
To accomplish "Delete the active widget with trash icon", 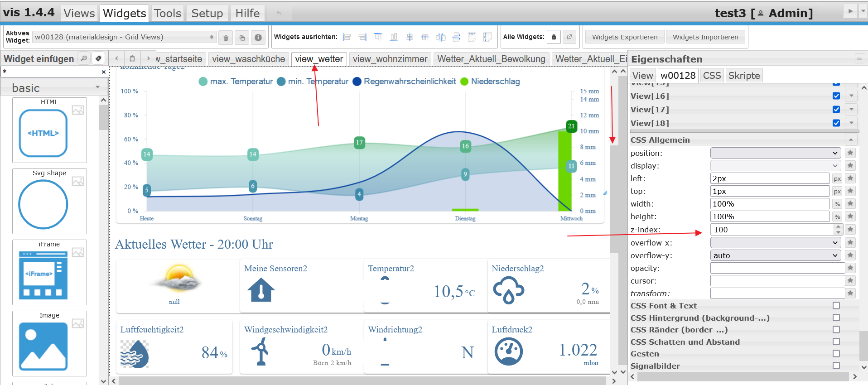I will coord(226,38).
